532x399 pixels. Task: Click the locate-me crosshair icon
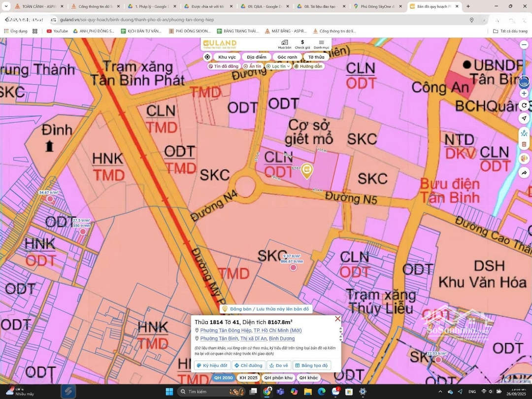pos(207,57)
